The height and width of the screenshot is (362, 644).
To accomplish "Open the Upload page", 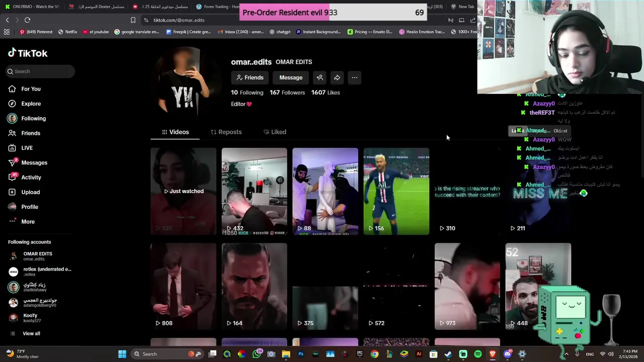I will [x=24, y=192].
